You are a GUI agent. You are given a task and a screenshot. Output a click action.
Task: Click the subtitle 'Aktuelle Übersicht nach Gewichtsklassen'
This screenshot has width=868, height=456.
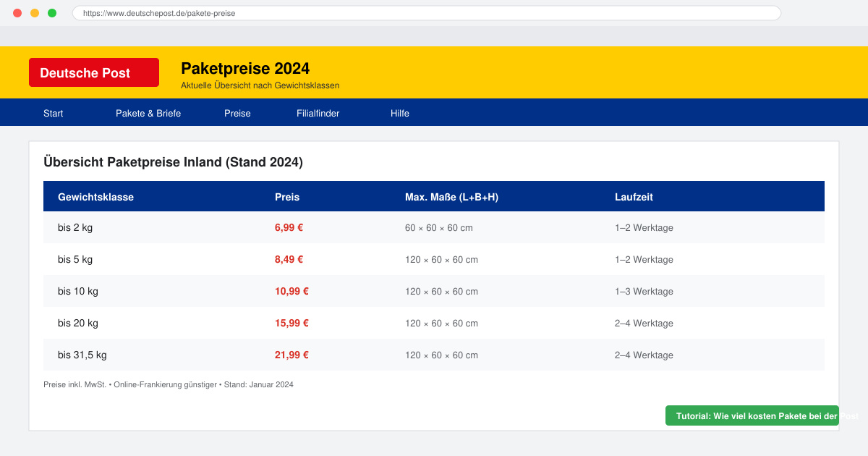(x=260, y=85)
